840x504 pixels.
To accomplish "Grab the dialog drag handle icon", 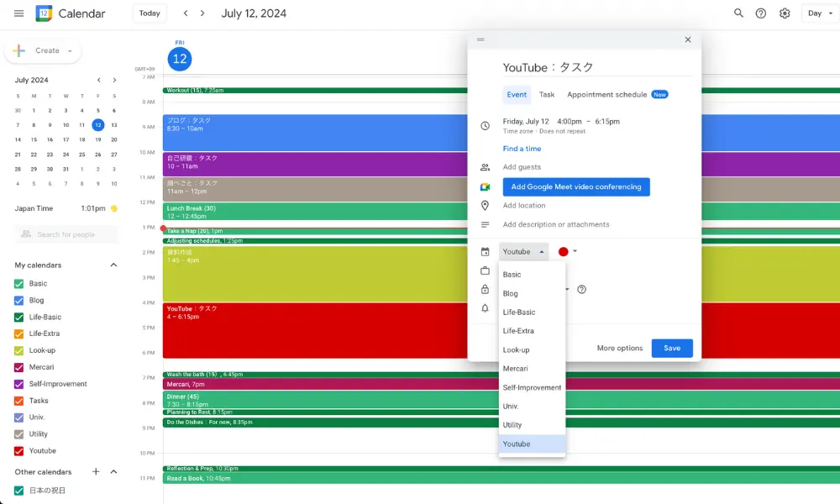I will point(480,39).
